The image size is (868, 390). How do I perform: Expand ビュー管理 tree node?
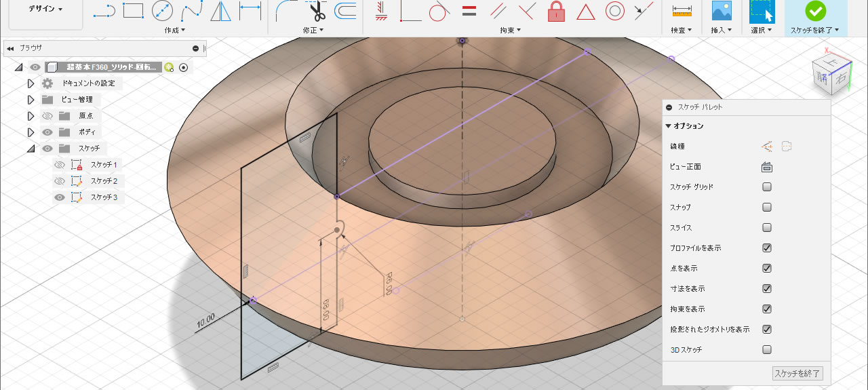[30, 100]
